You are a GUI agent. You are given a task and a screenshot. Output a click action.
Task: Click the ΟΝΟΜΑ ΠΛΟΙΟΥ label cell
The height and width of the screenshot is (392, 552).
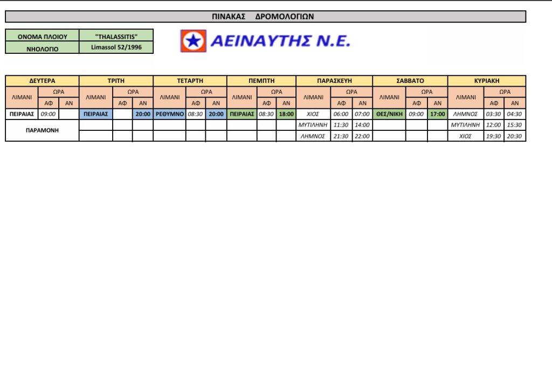tap(42, 36)
